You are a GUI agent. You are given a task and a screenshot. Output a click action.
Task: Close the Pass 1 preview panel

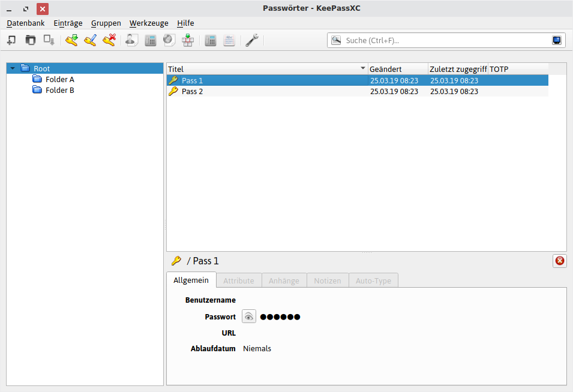pyautogui.click(x=559, y=261)
